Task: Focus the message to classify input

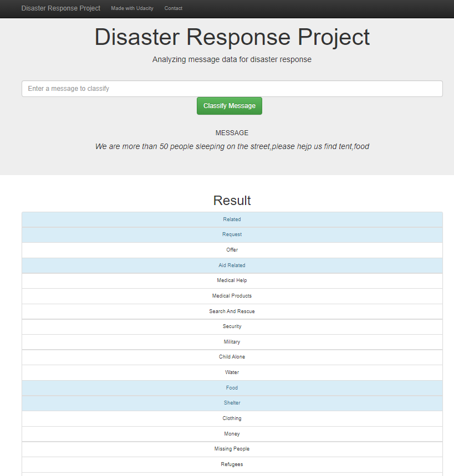Action: [232, 89]
